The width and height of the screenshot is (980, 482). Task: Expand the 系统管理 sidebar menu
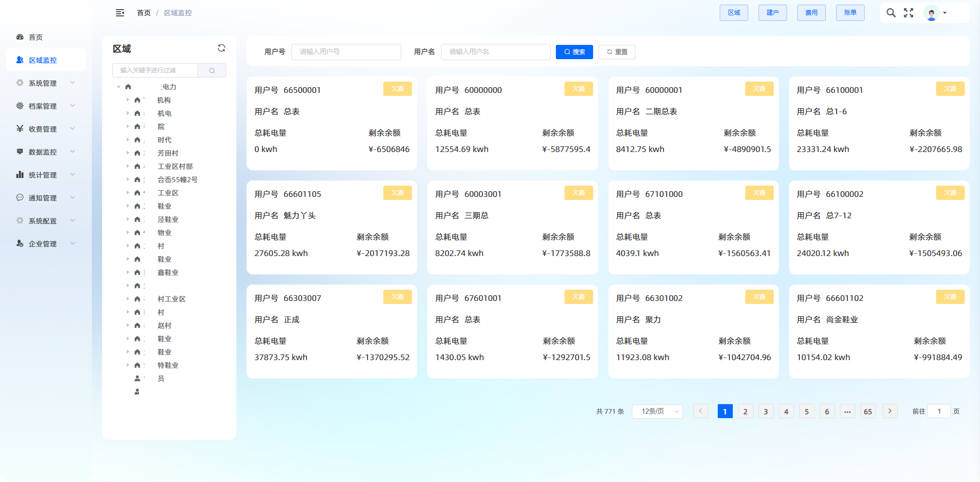pyautogui.click(x=45, y=83)
